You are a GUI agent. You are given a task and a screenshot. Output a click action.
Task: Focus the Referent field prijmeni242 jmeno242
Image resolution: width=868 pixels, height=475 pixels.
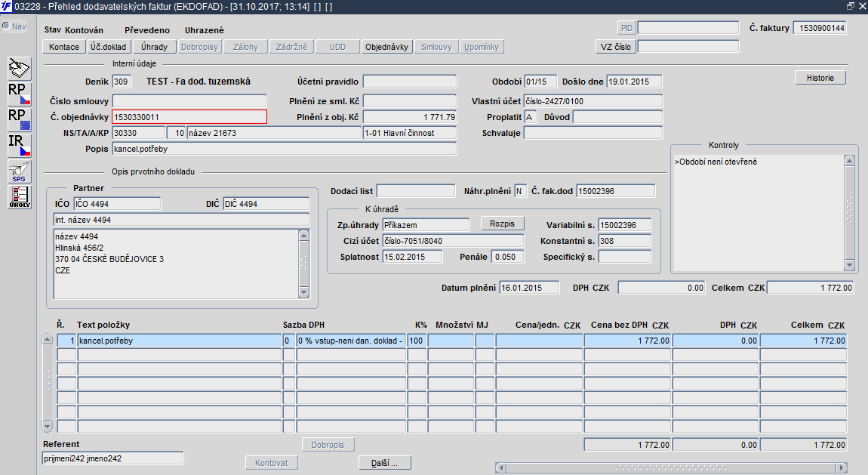[112, 458]
